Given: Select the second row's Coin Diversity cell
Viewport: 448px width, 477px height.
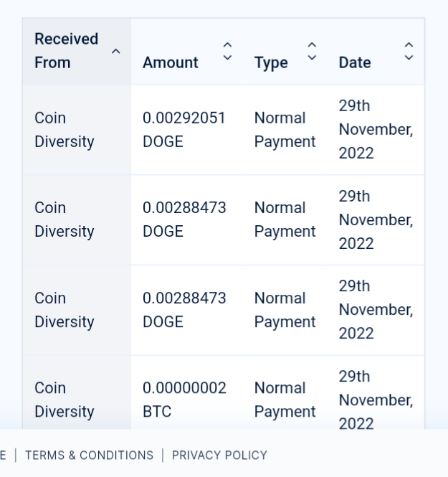Looking at the screenshot, I should point(65,219).
